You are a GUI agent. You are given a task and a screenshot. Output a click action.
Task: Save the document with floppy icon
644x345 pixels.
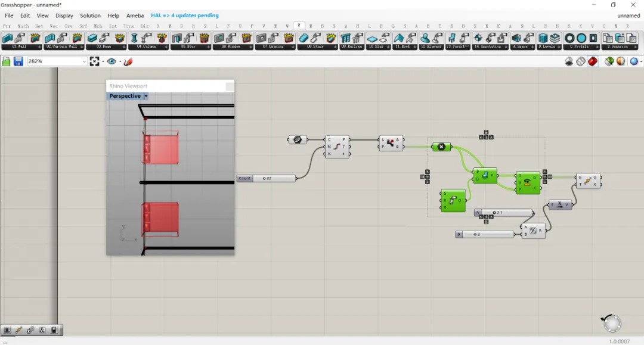[18, 61]
